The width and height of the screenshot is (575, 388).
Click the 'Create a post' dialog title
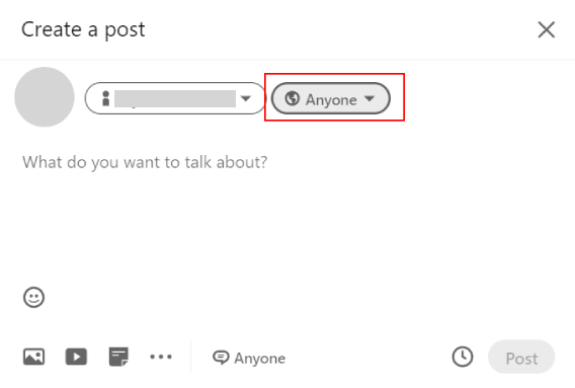(83, 30)
